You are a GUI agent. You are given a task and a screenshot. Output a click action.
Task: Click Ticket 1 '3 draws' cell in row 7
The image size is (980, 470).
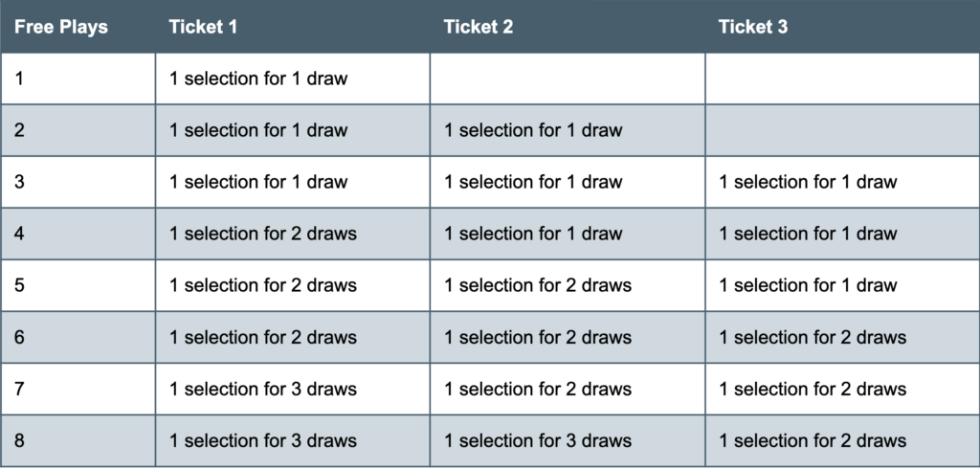tap(293, 389)
